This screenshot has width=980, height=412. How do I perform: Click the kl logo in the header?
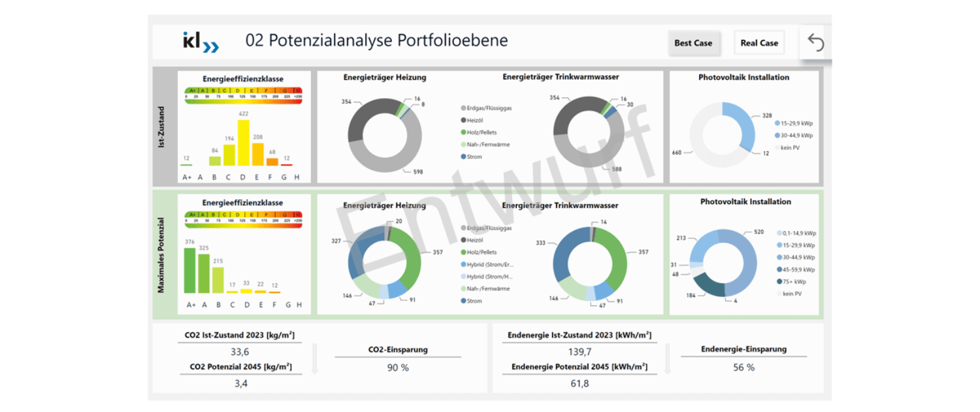pos(201,42)
